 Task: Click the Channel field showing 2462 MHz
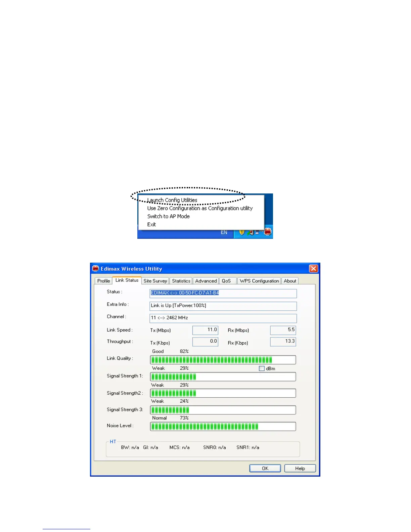(x=223, y=318)
